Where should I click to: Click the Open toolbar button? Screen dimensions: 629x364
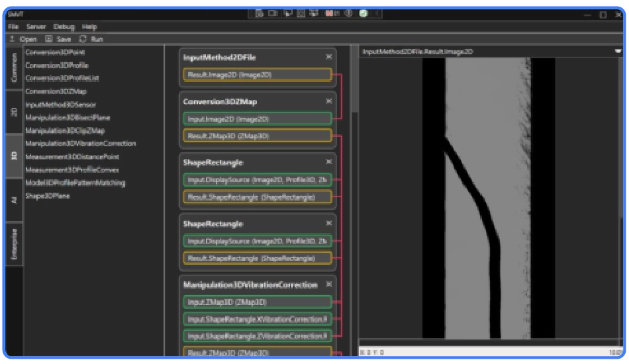[24, 39]
